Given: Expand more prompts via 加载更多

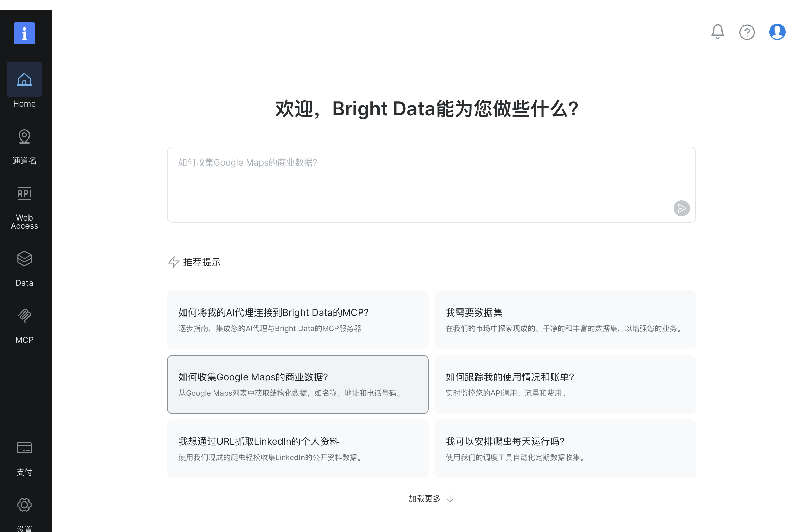Looking at the screenshot, I should [x=431, y=499].
